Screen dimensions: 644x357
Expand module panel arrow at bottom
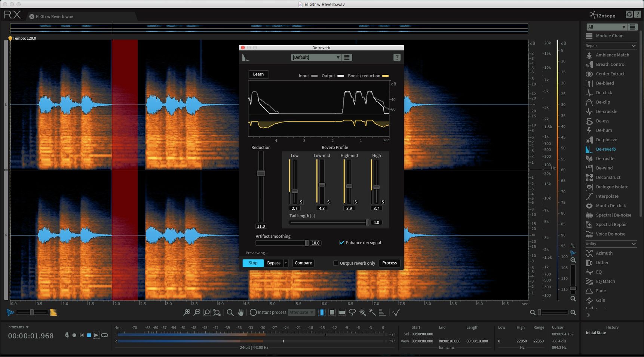click(x=589, y=315)
